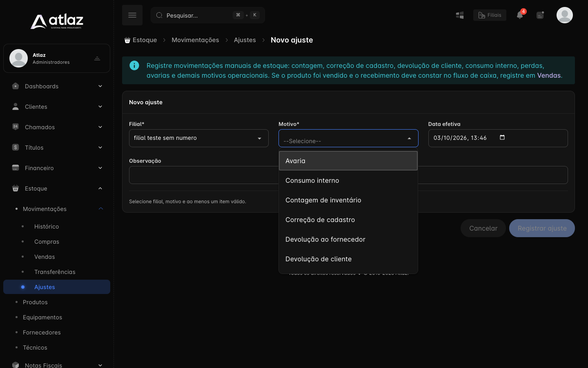Click the Atlaz profile menu icon
588x368 pixels.
coord(97,58)
